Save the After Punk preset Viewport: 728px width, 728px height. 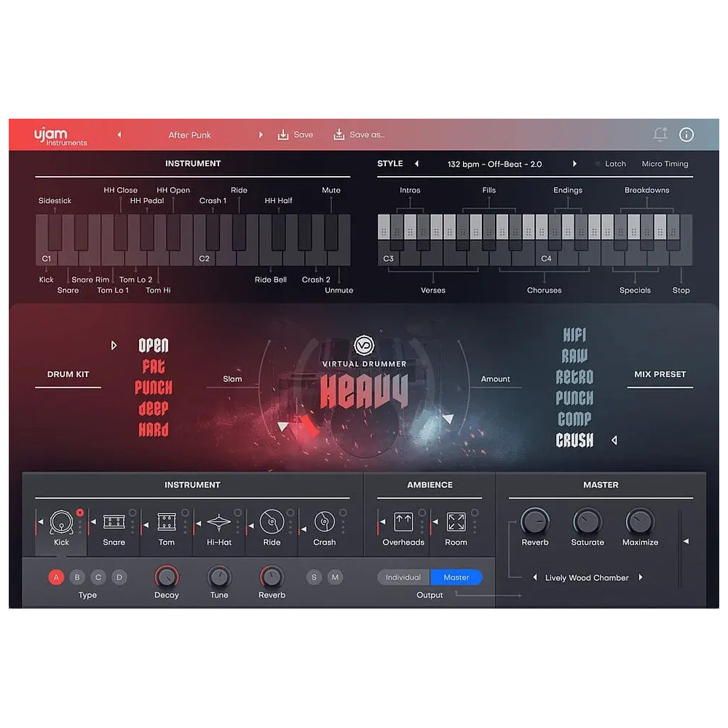pos(296,135)
